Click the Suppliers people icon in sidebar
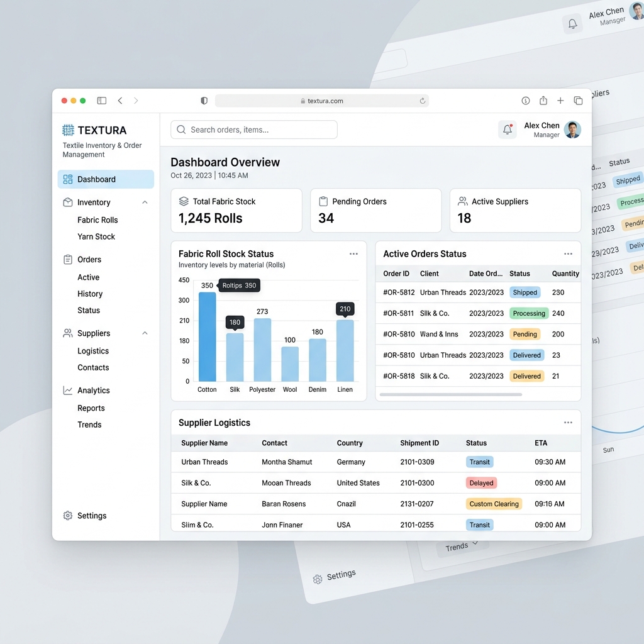Image resolution: width=644 pixels, height=644 pixels. 68,333
